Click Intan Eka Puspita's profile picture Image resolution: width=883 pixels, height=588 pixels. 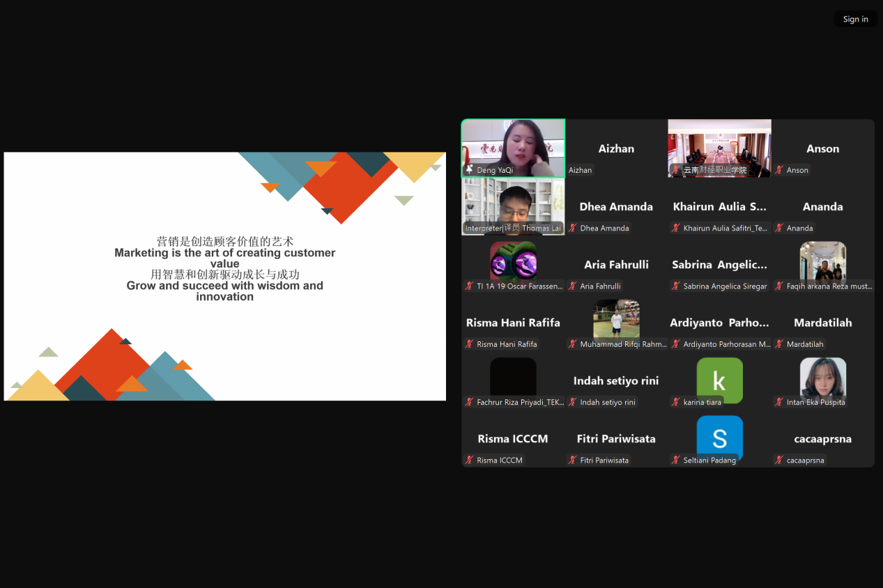(x=822, y=378)
